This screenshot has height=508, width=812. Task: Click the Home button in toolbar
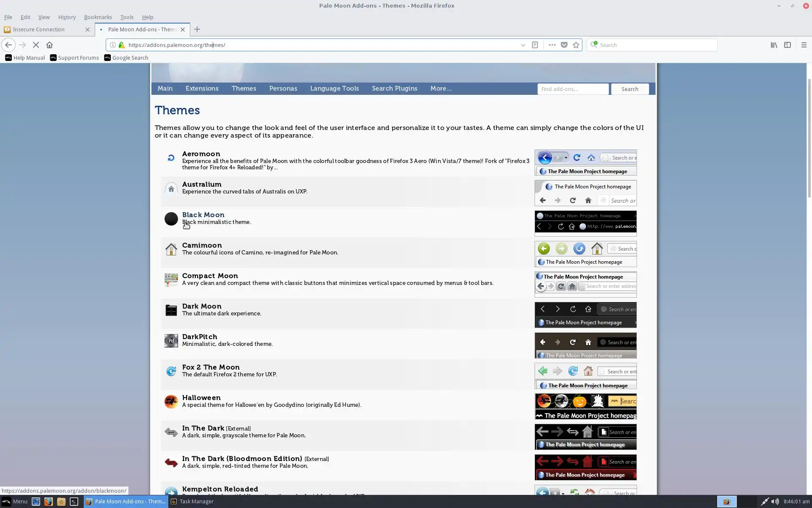[x=49, y=45]
